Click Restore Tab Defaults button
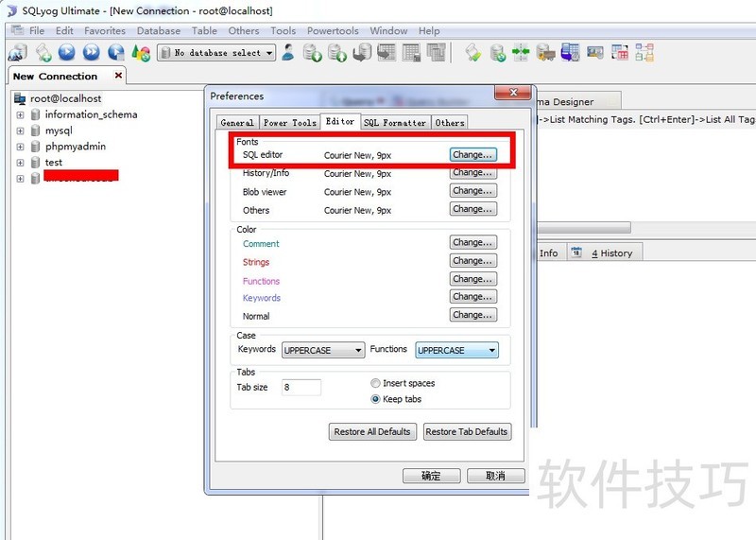 [x=467, y=432]
